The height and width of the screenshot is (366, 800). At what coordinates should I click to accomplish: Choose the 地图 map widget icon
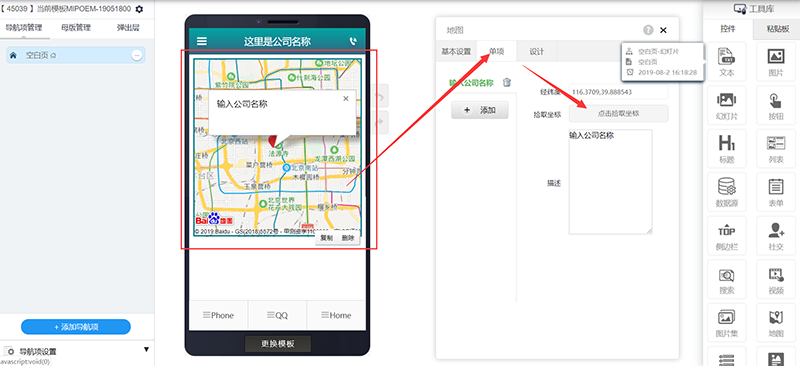pyautogui.click(x=776, y=323)
